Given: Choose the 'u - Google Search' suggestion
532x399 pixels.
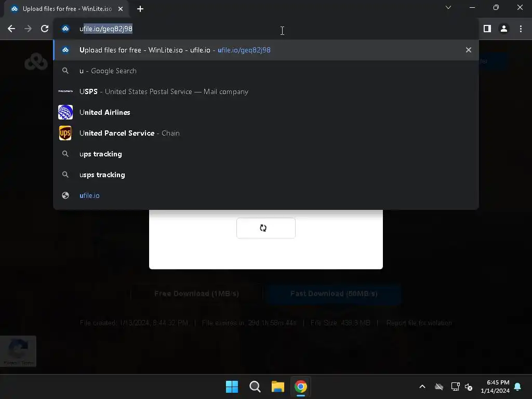Looking at the screenshot, I should pos(266,71).
